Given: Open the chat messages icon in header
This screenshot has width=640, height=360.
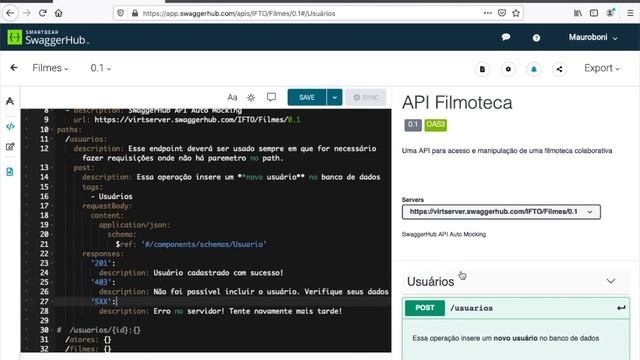Looking at the screenshot, I should click(506, 37).
